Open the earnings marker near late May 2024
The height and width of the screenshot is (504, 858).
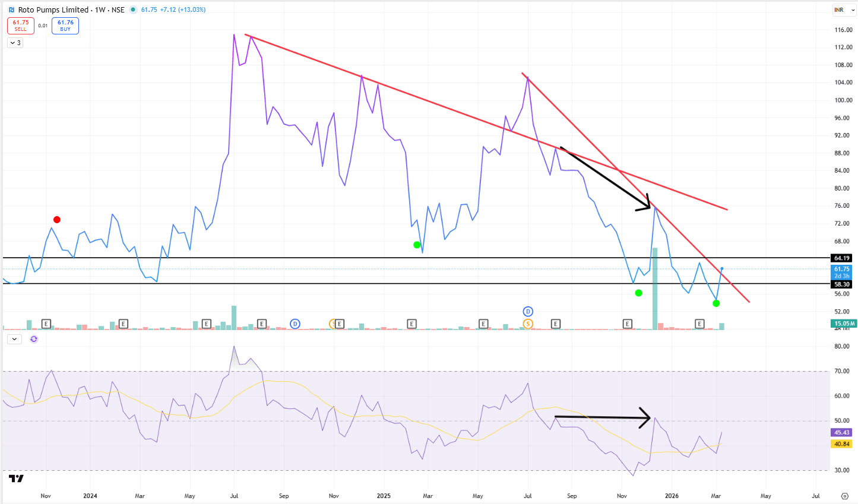coord(207,324)
